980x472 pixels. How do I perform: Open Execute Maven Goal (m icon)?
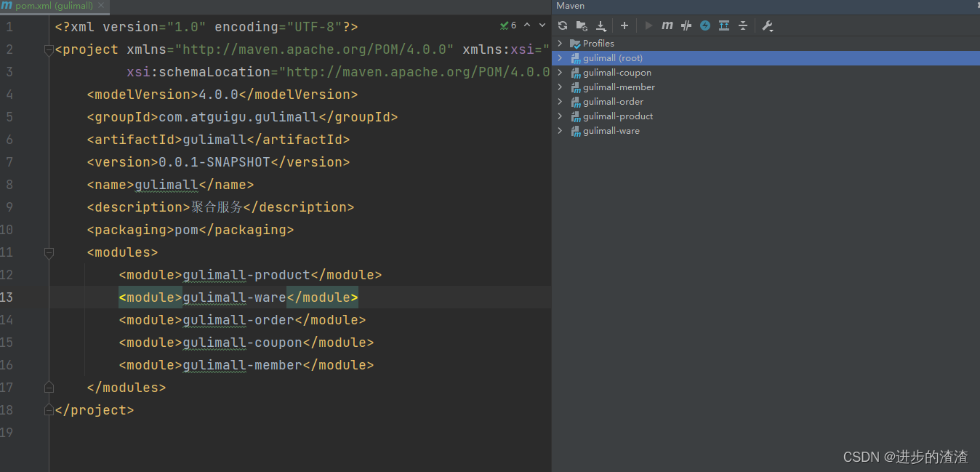[x=667, y=25]
